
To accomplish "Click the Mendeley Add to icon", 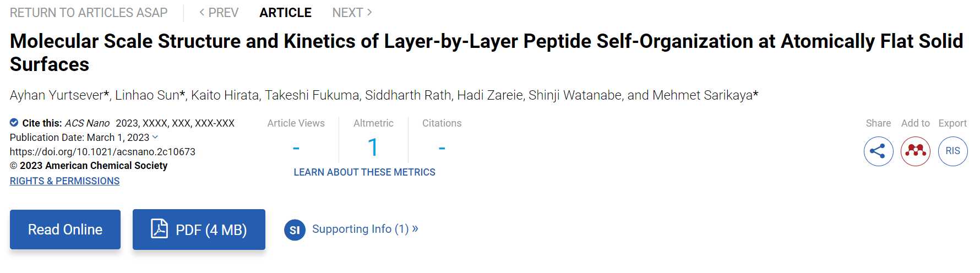I will pyautogui.click(x=915, y=151).
